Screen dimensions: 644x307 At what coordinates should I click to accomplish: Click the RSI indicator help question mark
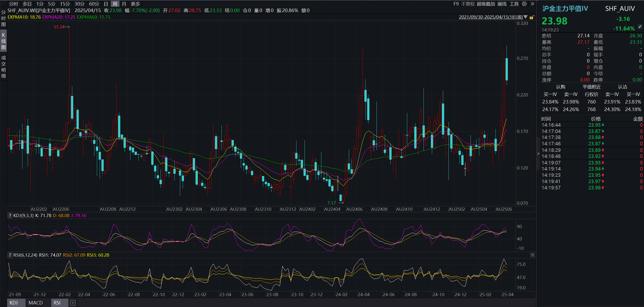tap(10, 255)
